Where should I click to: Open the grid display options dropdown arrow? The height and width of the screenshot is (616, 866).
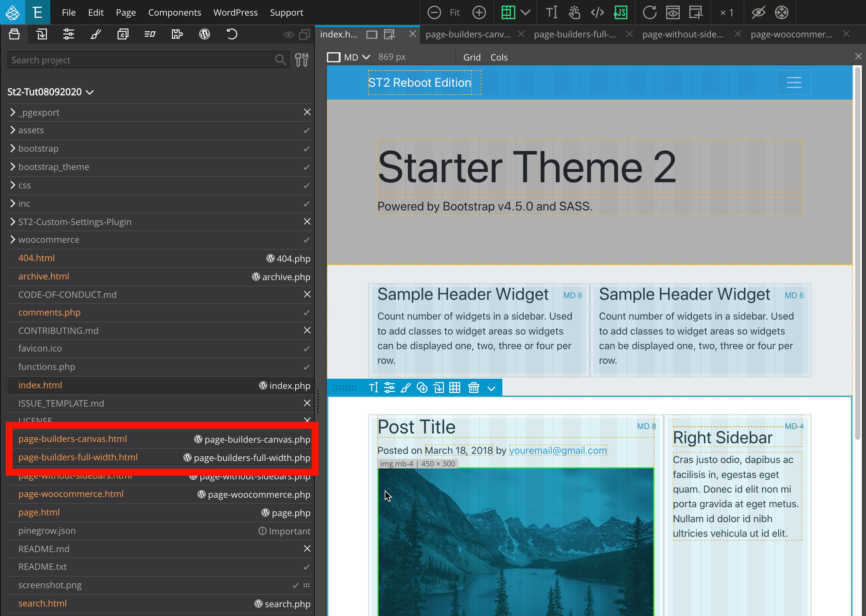pos(525,13)
